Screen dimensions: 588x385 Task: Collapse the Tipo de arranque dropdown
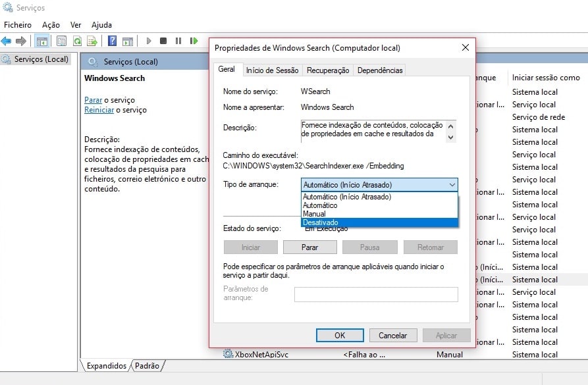coord(452,184)
